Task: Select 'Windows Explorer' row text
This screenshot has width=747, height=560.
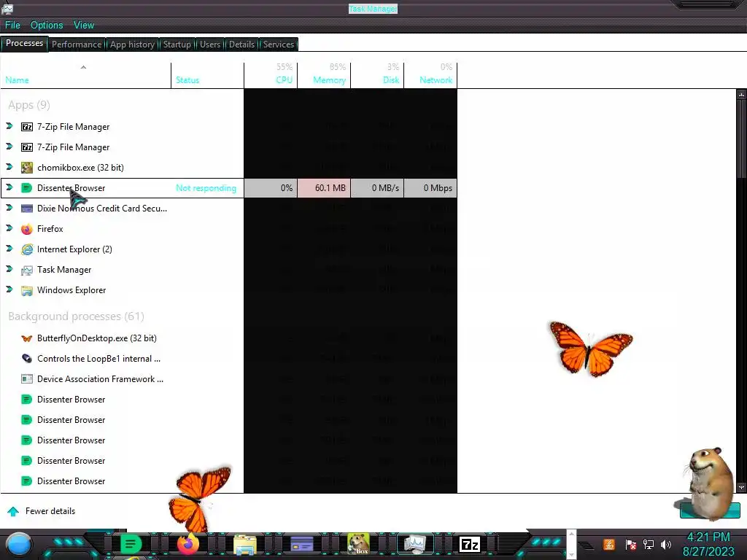Action: click(x=71, y=290)
